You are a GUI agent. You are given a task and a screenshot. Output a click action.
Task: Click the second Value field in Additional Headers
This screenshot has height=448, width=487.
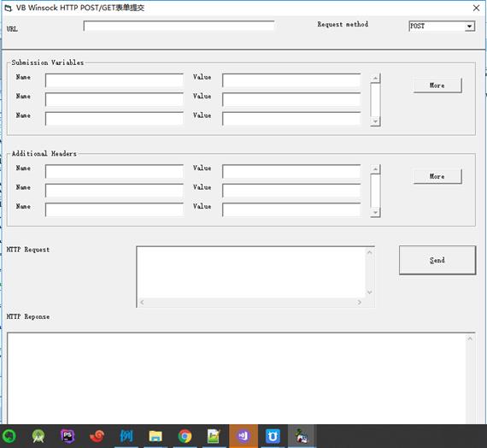[291, 191]
